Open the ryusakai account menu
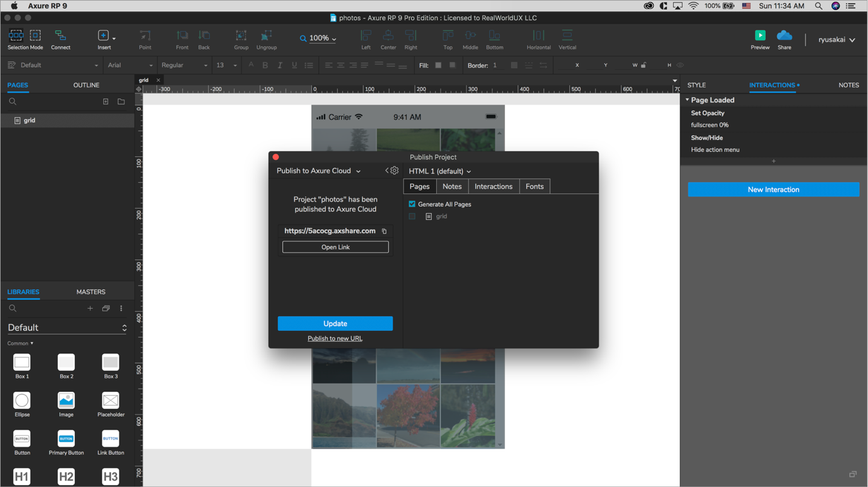This screenshot has height=487, width=868. pos(836,40)
